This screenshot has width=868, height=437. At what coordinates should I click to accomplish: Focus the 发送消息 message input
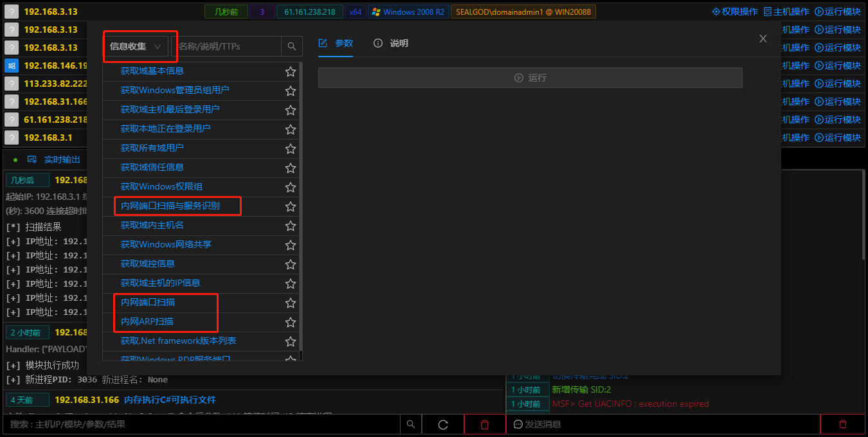click(x=663, y=424)
